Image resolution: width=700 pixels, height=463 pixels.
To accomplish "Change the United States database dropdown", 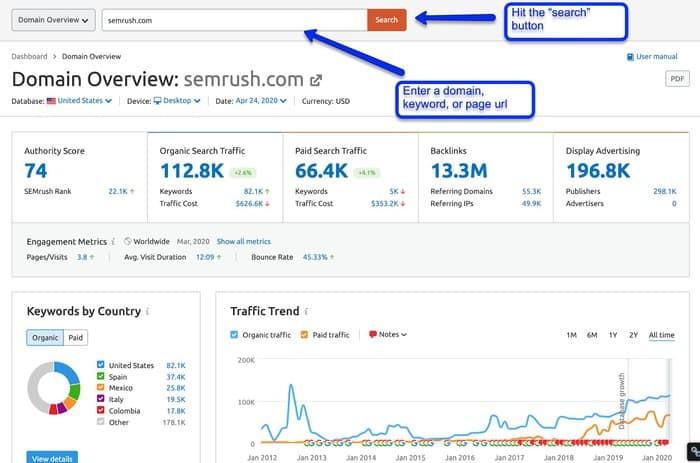I will click(x=84, y=101).
